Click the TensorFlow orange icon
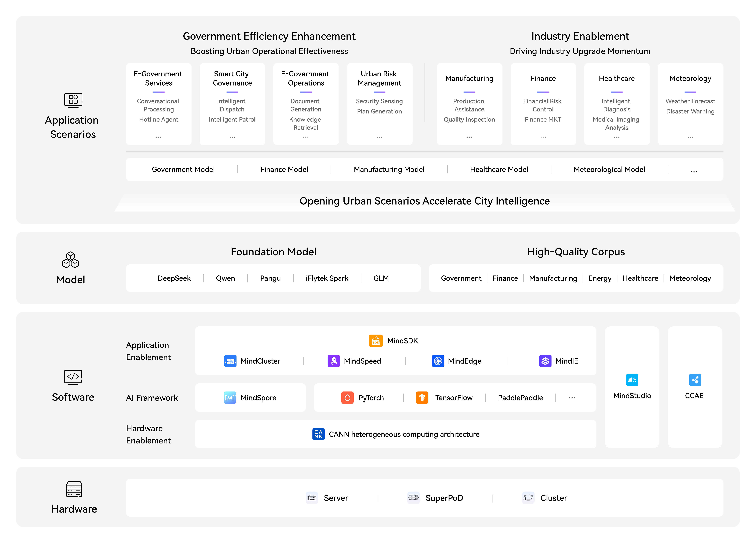The image size is (756, 543). click(422, 398)
